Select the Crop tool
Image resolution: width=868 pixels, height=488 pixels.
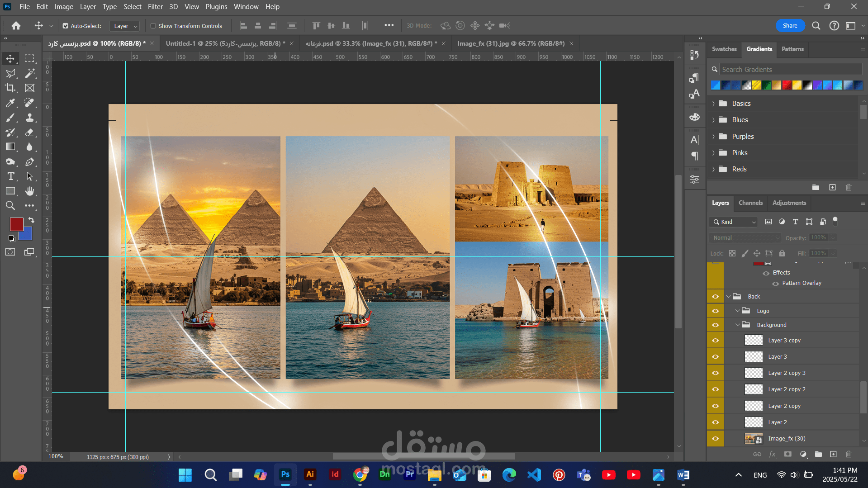pyautogui.click(x=10, y=88)
